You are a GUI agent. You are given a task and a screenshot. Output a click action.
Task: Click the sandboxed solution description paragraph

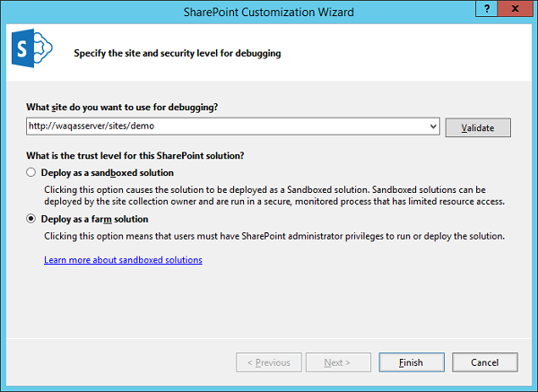click(269, 196)
